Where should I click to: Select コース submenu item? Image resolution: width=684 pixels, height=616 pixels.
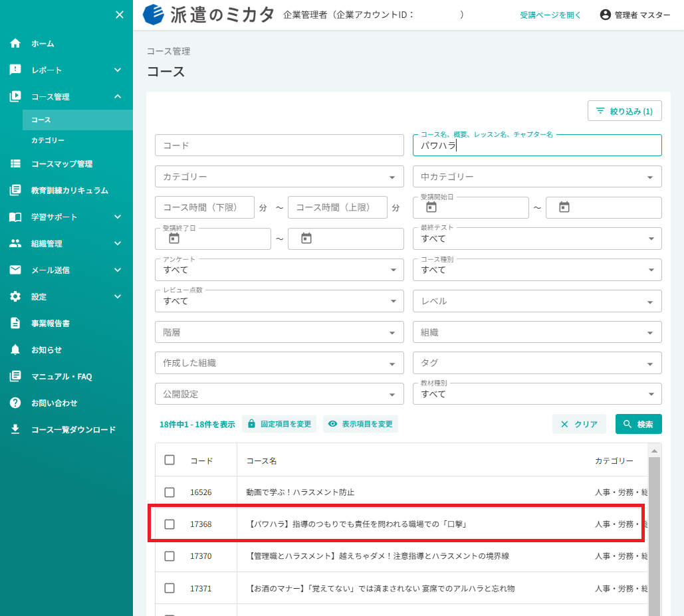78,120
